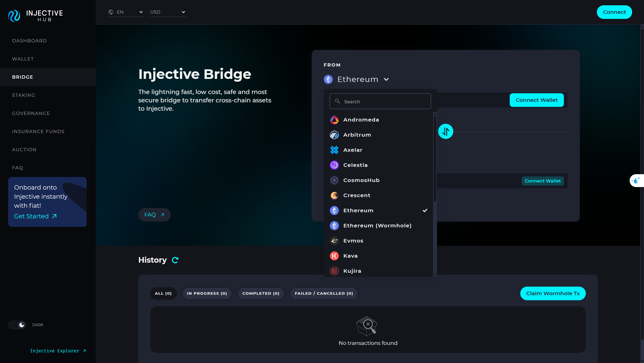Click the DARK label beside the toggle
This screenshot has height=363, width=644.
(x=38, y=325)
